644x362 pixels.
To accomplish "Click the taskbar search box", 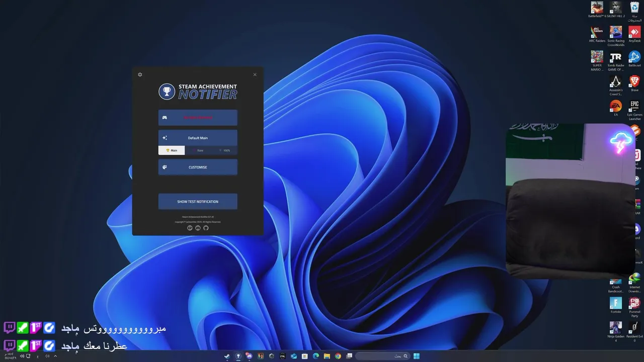I will tap(383, 356).
